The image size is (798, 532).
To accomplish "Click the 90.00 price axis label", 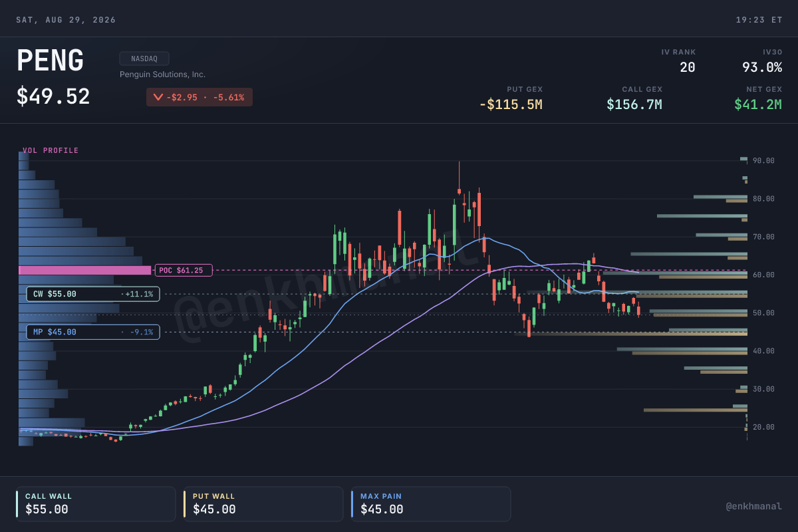I will [763, 161].
